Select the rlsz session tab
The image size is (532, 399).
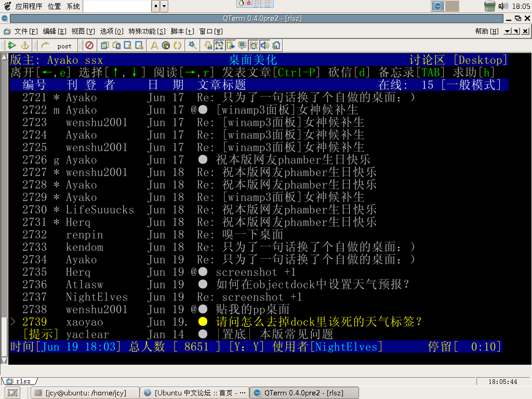pyautogui.click(x=19, y=381)
